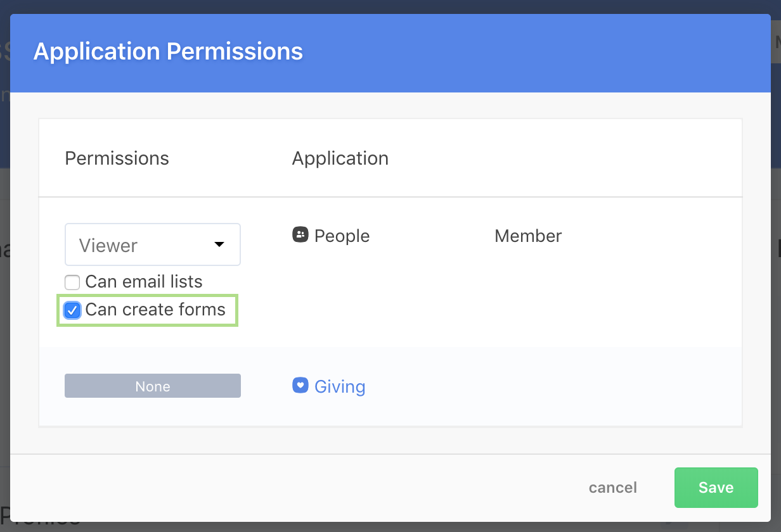Viewport: 781px width, 532px height.
Task: Click the People application icon
Action: click(300, 236)
